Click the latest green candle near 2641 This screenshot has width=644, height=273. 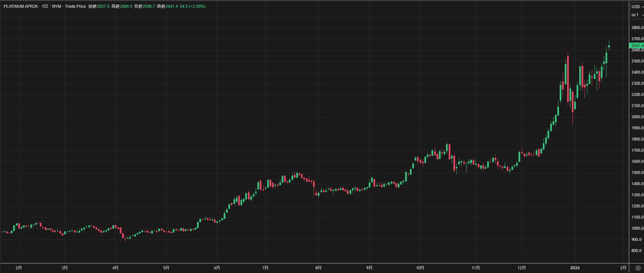pos(609,47)
